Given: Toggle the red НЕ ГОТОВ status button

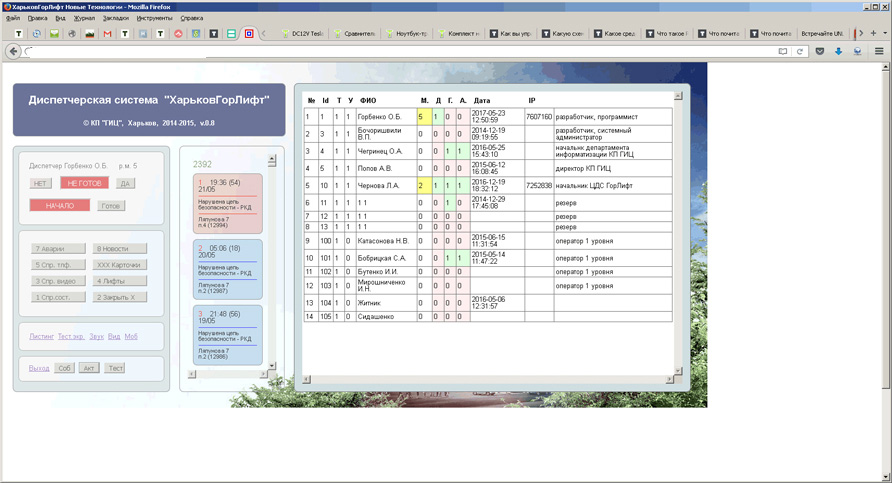Looking at the screenshot, I should (x=83, y=183).
